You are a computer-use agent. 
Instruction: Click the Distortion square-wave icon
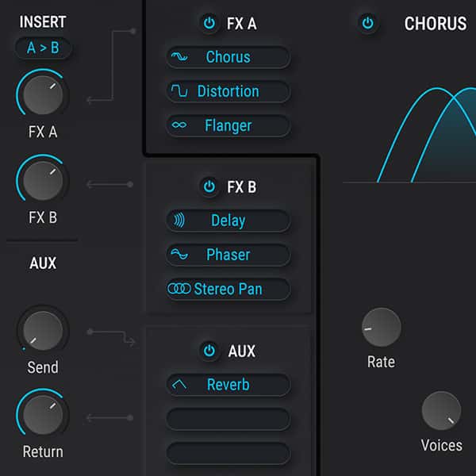[x=179, y=90]
